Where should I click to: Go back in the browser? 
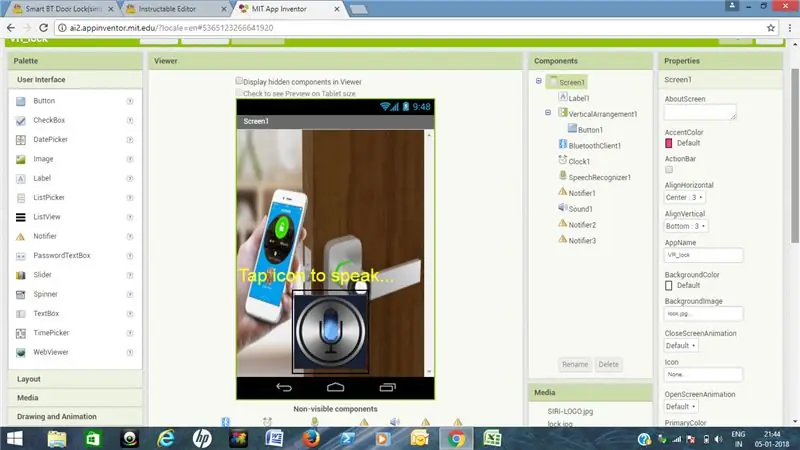(x=11, y=28)
